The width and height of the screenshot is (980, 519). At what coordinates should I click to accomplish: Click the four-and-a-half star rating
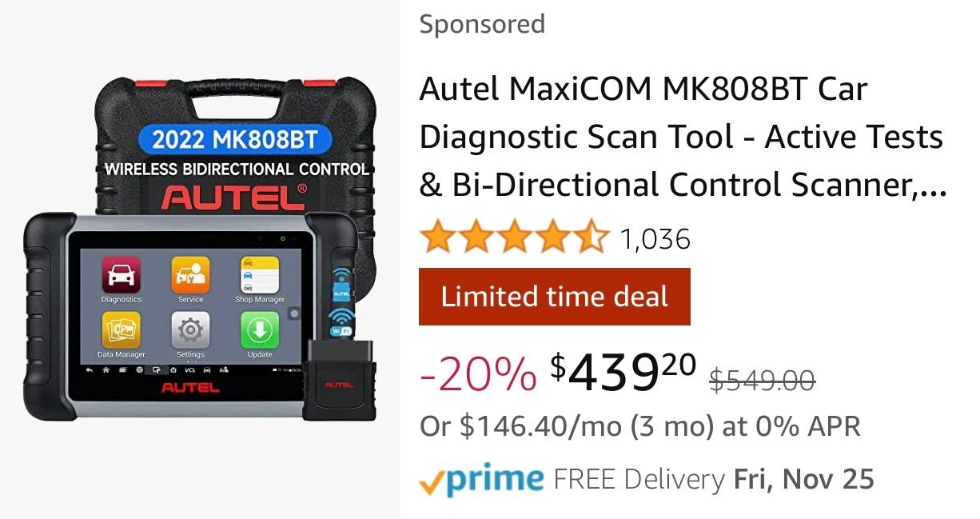pyautogui.click(x=515, y=238)
